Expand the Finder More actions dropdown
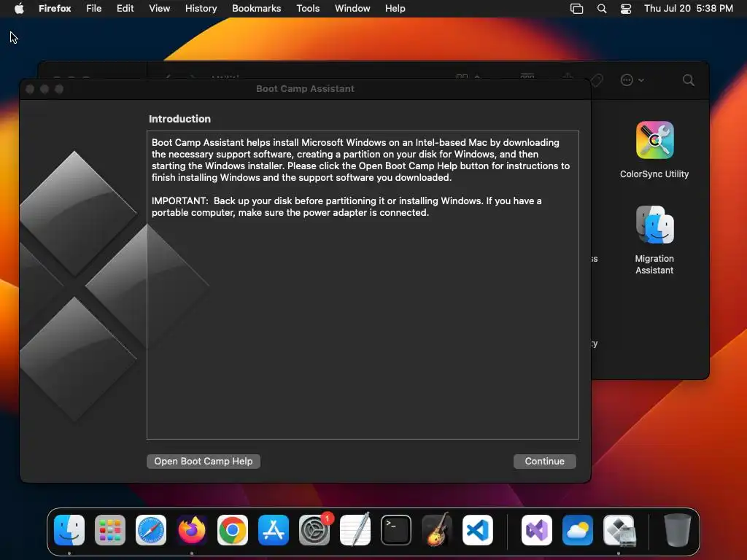This screenshot has height=560, width=747. [x=632, y=80]
